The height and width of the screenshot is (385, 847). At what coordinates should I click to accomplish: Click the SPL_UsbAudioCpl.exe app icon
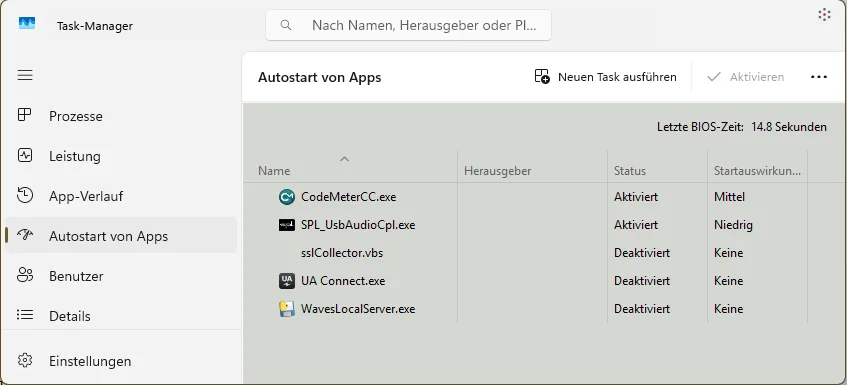point(286,225)
